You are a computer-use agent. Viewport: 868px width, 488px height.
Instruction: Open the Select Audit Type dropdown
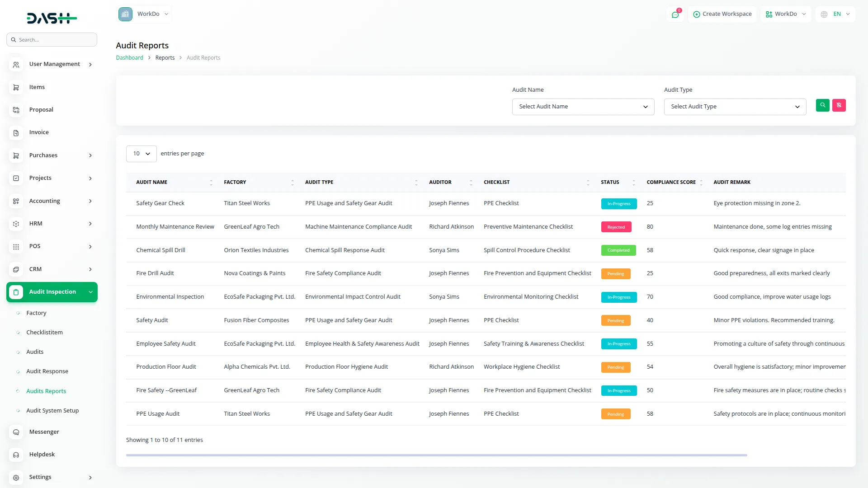(735, 107)
